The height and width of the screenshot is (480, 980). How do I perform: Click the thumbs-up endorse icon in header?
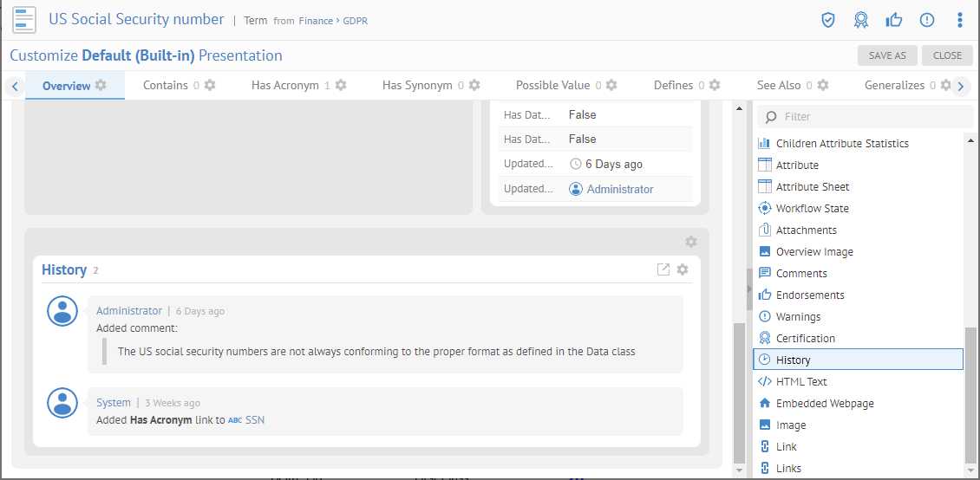(894, 20)
